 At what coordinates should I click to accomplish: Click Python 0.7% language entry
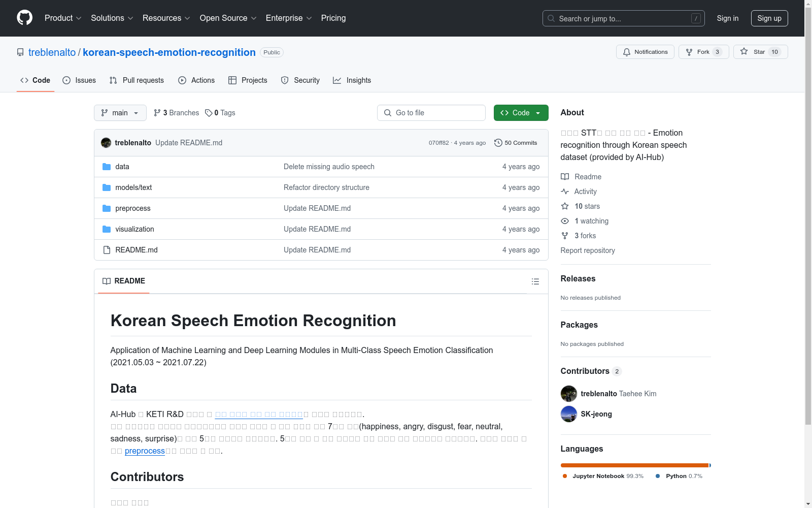pos(679,476)
